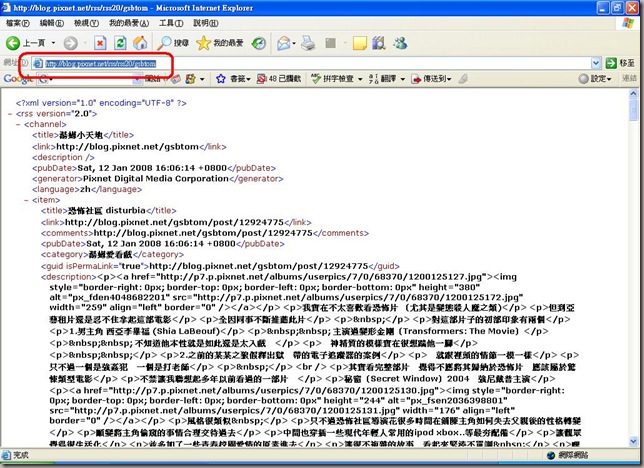Click the Research books icon

(379, 43)
